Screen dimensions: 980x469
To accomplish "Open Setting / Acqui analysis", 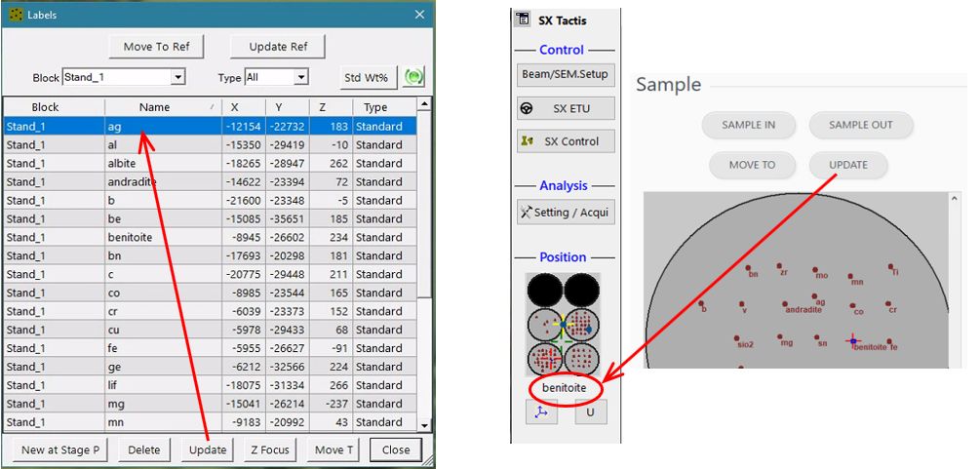I will [x=566, y=212].
